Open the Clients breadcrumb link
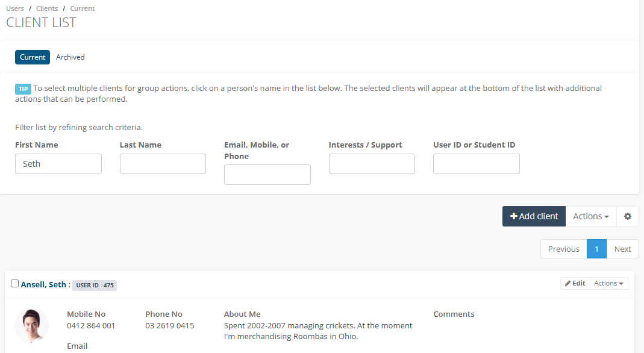The width and height of the screenshot is (644, 353). (x=47, y=8)
